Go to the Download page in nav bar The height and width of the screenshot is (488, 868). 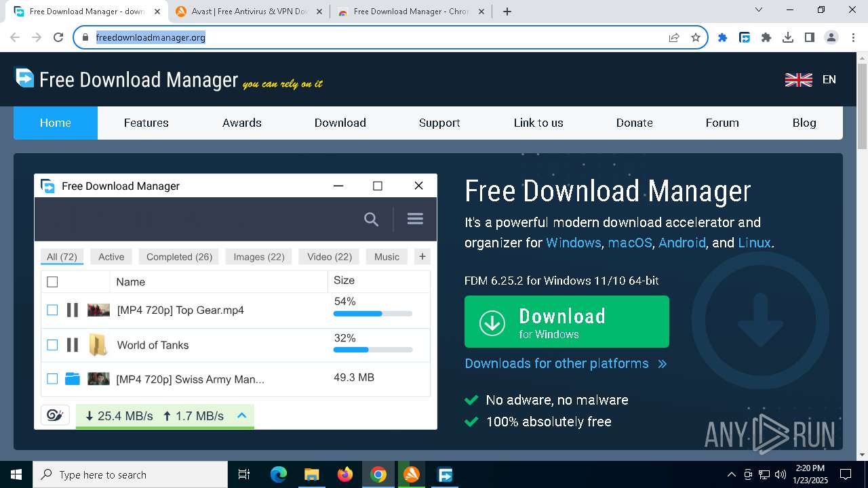[340, 123]
